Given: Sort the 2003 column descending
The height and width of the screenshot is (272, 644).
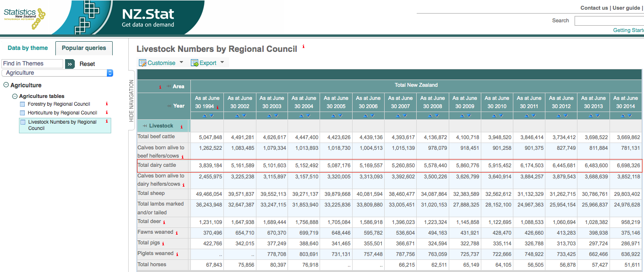Looking at the screenshot, I should (x=276, y=115).
